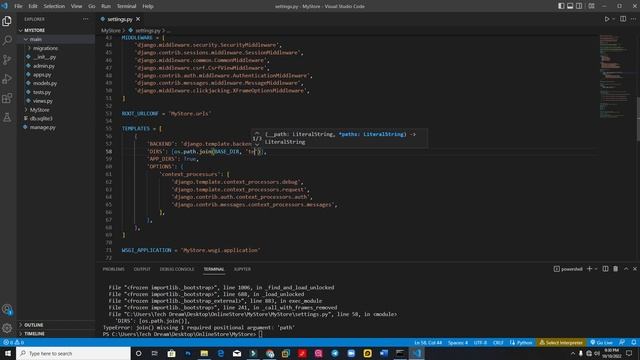Toggle the secondary side bar layout icon

(x=579, y=6)
